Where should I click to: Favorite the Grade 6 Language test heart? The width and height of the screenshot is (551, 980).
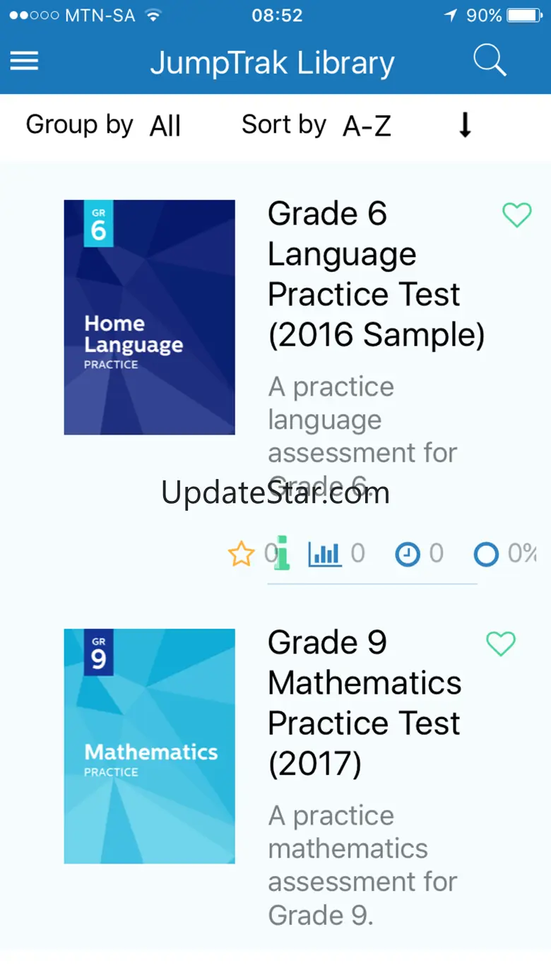(x=516, y=215)
